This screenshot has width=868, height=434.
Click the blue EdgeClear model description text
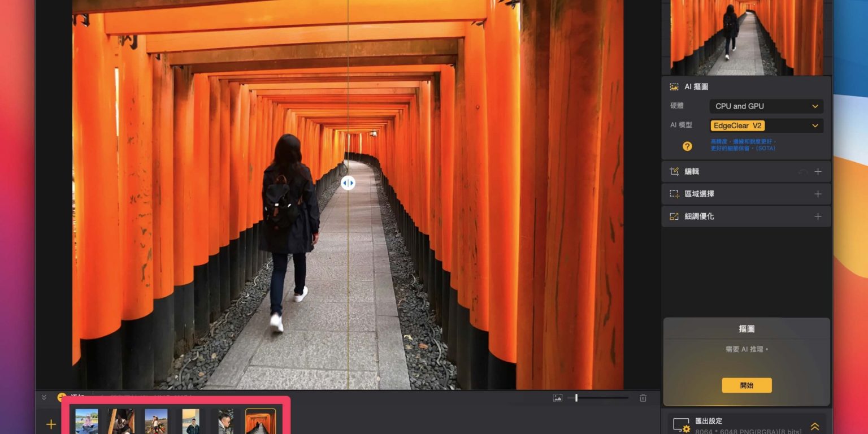click(743, 145)
